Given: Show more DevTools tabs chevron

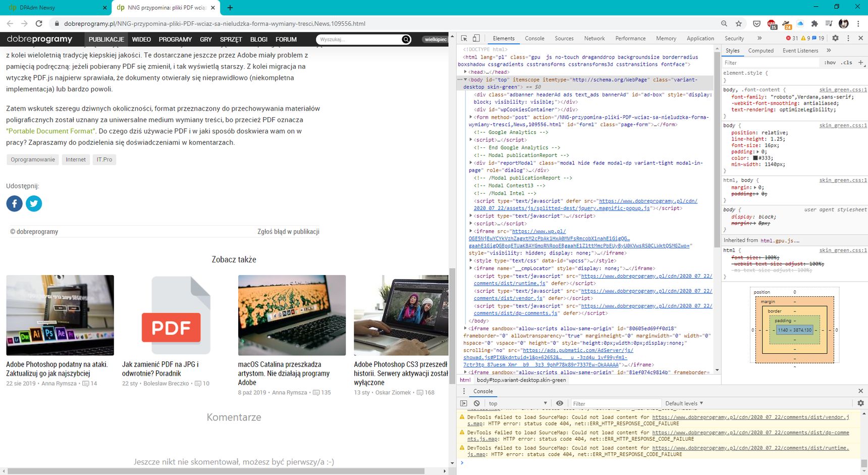Looking at the screenshot, I should (x=759, y=38).
